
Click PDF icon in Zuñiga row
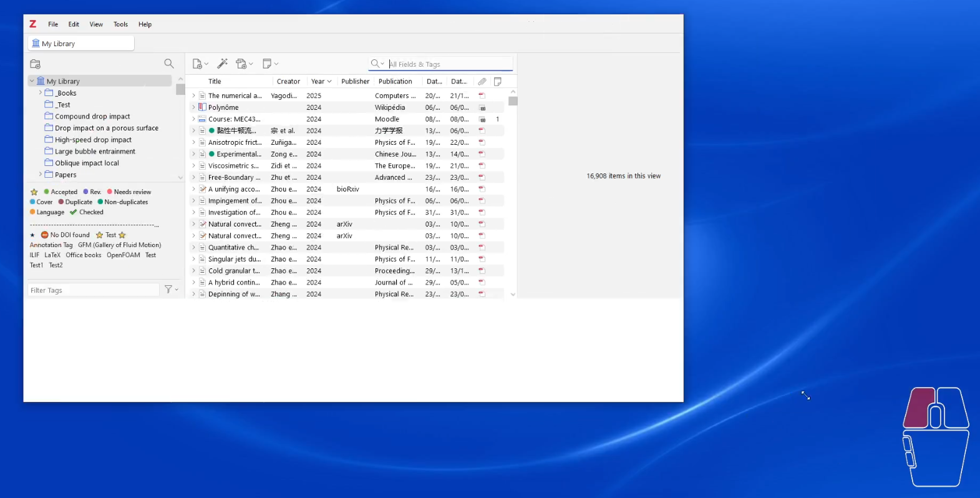[482, 142]
